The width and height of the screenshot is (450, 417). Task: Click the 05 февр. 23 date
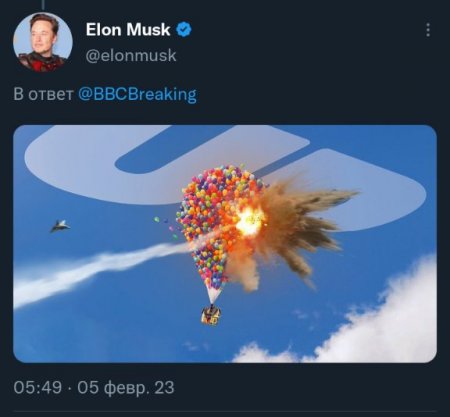pyautogui.click(x=126, y=388)
